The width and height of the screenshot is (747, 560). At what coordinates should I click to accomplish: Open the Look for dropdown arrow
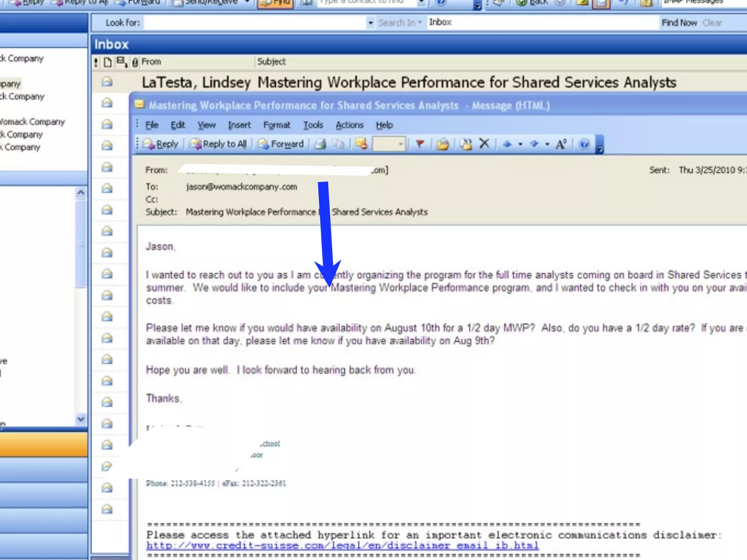pyautogui.click(x=370, y=23)
